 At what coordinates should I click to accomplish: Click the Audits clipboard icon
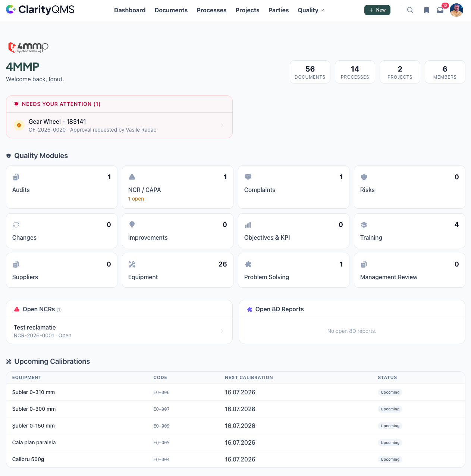(16, 177)
